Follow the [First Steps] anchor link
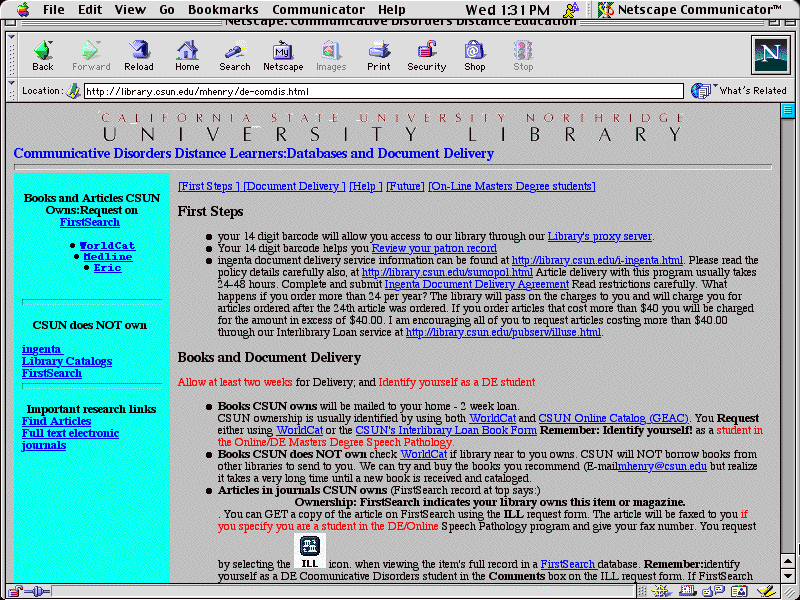Image resolution: width=800 pixels, height=600 pixels. pos(209,186)
